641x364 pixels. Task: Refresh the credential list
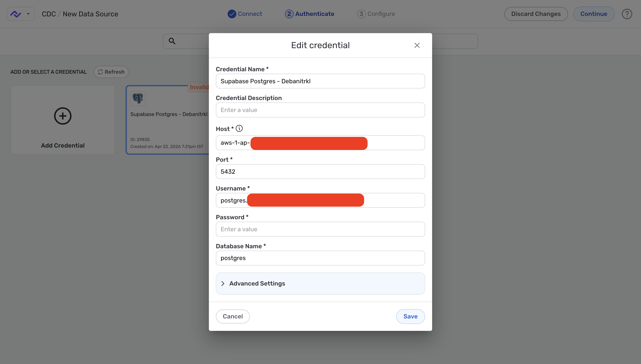tap(111, 72)
